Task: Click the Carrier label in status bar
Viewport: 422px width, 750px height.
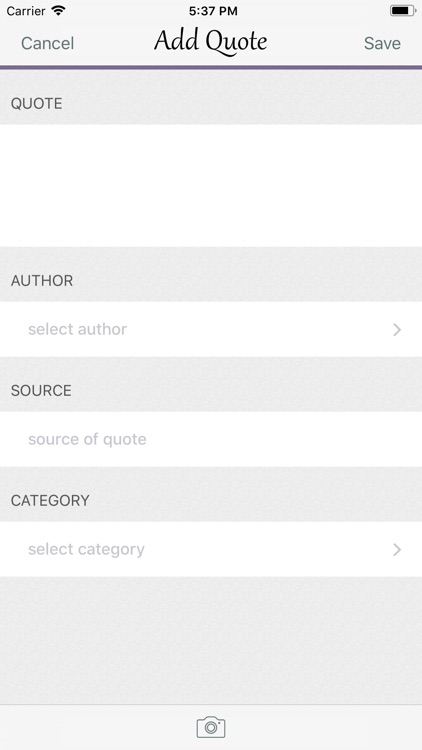Action: (x=26, y=11)
